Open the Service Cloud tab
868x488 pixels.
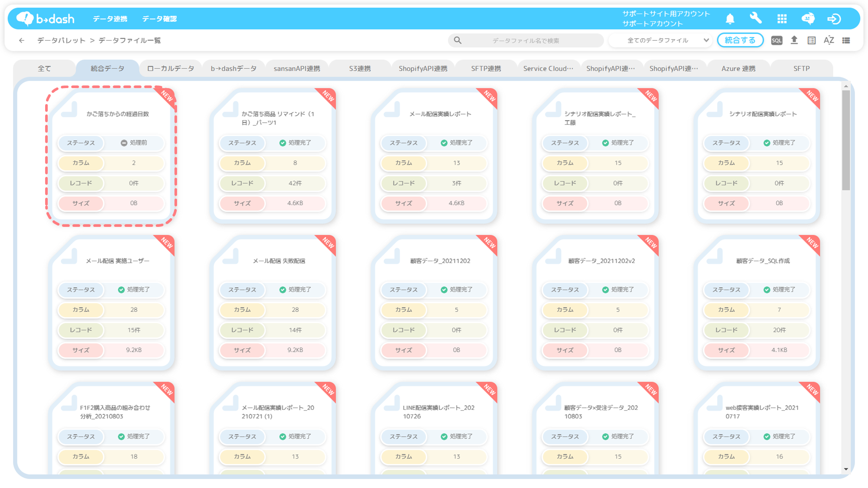pyautogui.click(x=549, y=69)
